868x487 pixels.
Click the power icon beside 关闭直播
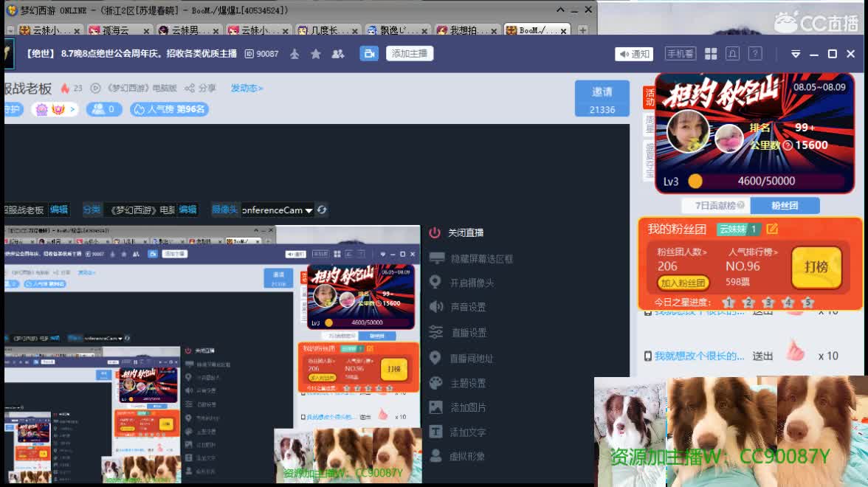pyautogui.click(x=435, y=233)
